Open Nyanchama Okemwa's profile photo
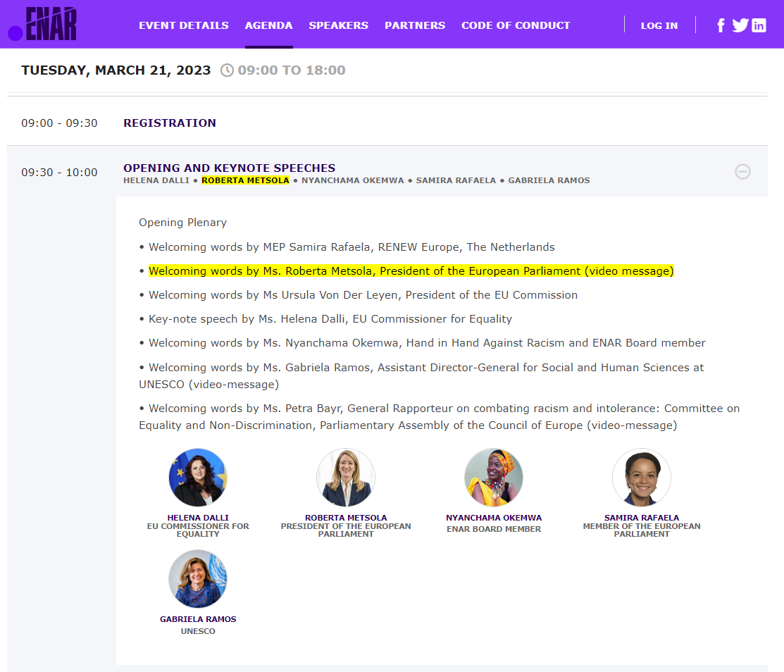Screen dimensions: 784x672 pos(494,478)
